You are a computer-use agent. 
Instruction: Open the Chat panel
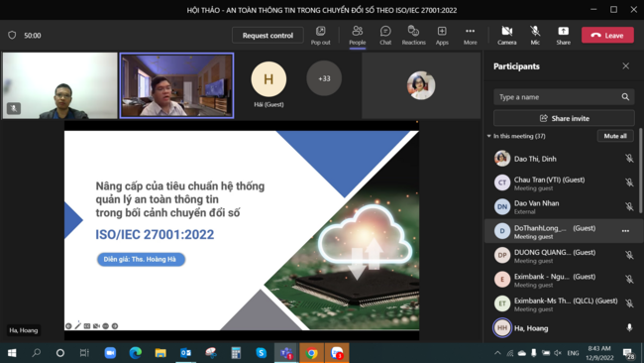[385, 36]
